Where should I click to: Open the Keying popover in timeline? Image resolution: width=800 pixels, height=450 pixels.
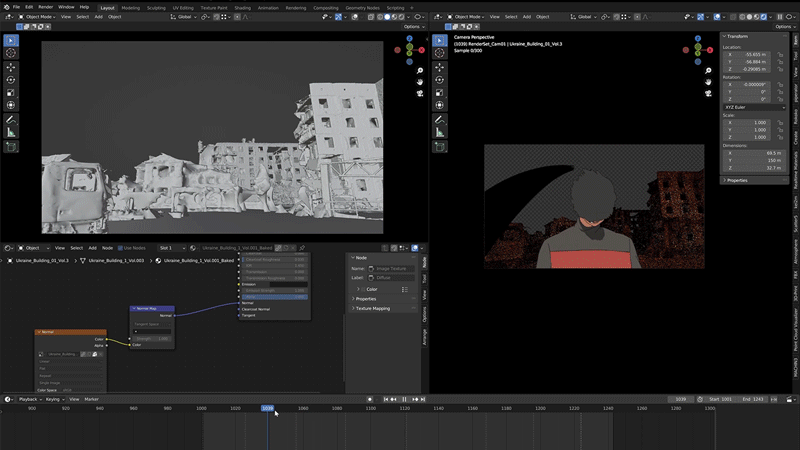tap(54, 399)
